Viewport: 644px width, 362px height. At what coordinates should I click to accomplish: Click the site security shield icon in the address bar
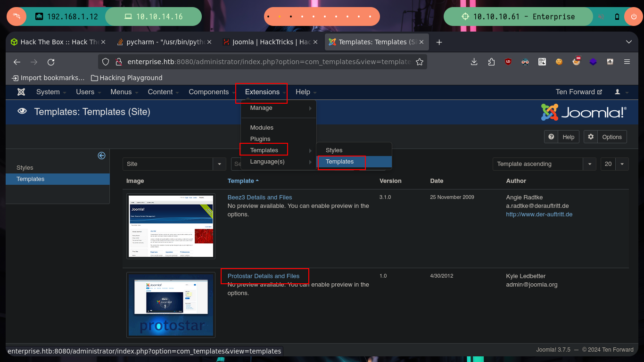tap(106, 62)
